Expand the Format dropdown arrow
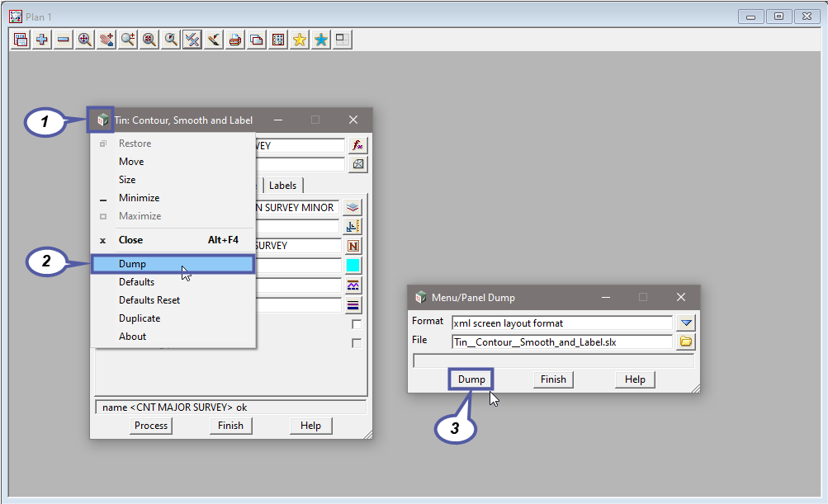The width and height of the screenshot is (828, 504). point(686,323)
